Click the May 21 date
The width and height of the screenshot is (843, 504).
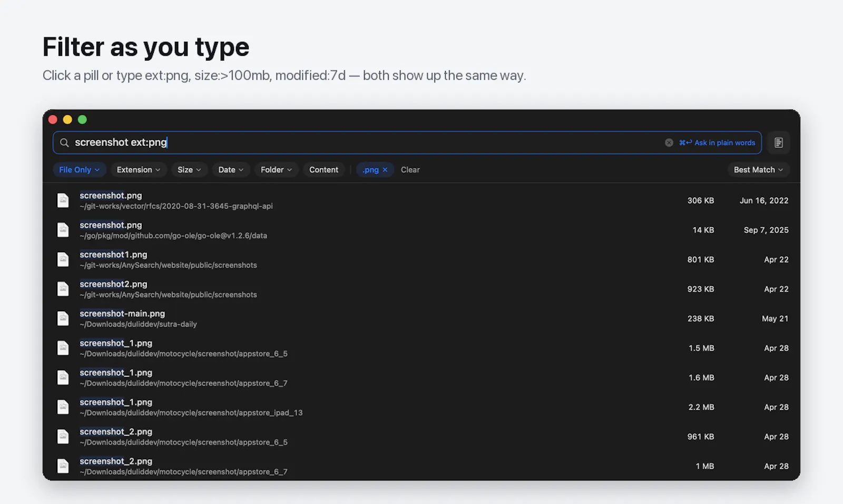[775, 319]
